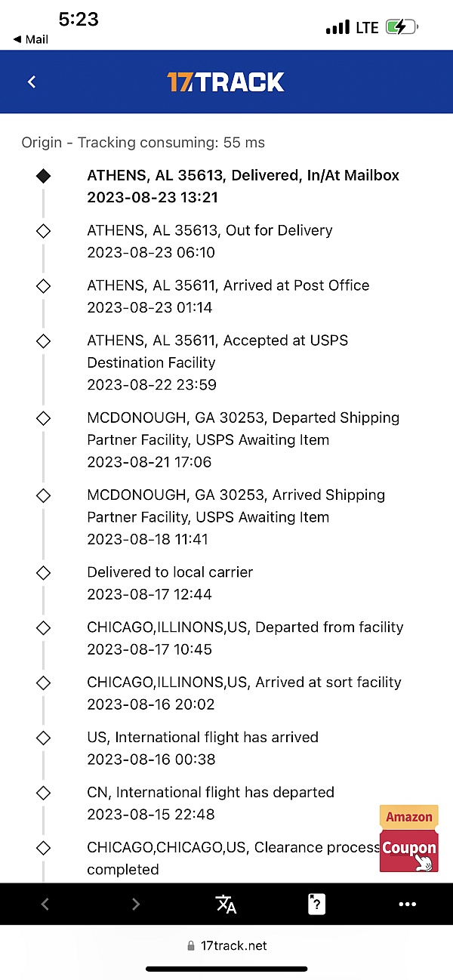Return to Mail app link
453x980 pixels.
[x=31, y=39]
